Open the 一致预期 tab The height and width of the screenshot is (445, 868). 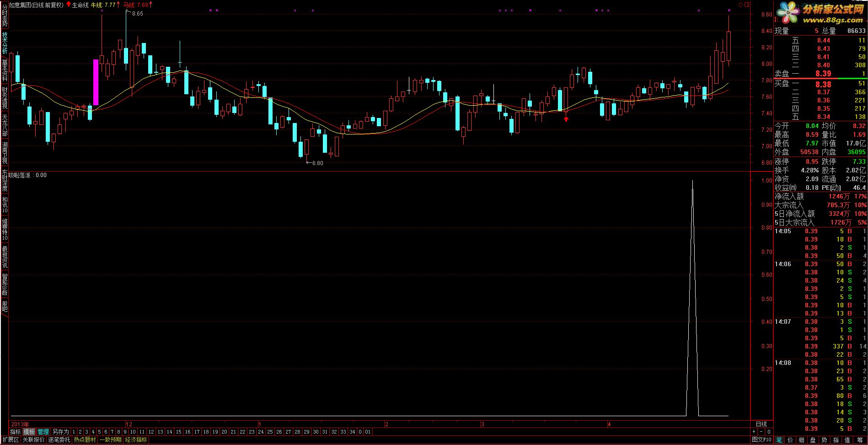pos(111,440)
